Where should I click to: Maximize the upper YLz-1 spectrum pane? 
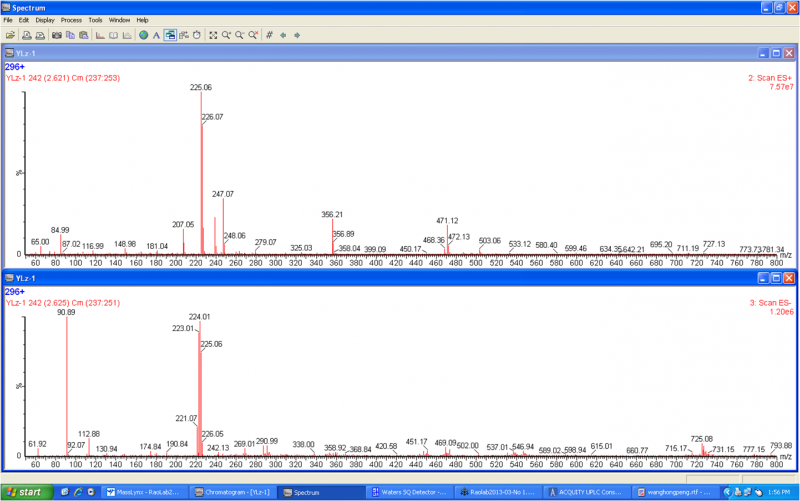click(776, 53)
